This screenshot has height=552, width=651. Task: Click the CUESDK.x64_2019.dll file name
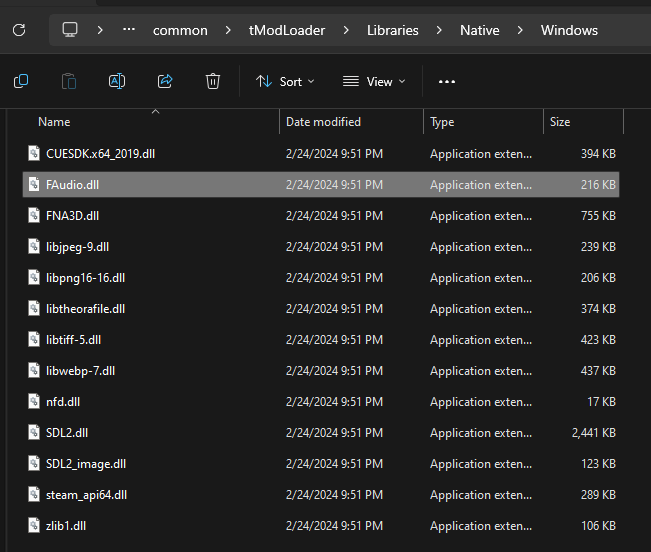[x=100, y=154]
